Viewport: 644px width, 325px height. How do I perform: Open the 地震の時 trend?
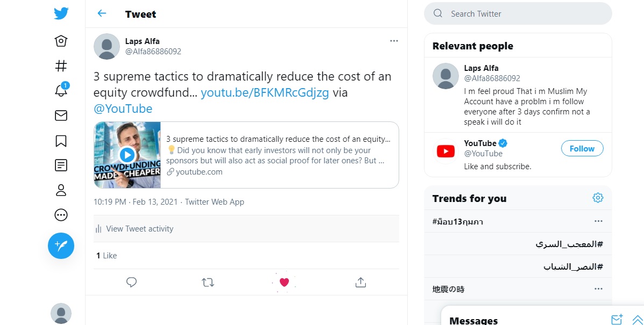449,290
